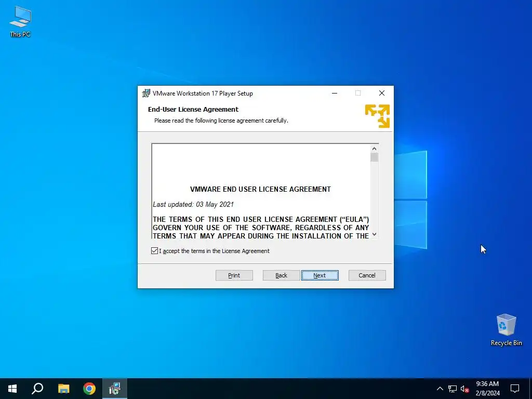The image size is (532, 399).
Task: Click the muted volume tray icon
Action: [464, 389]
